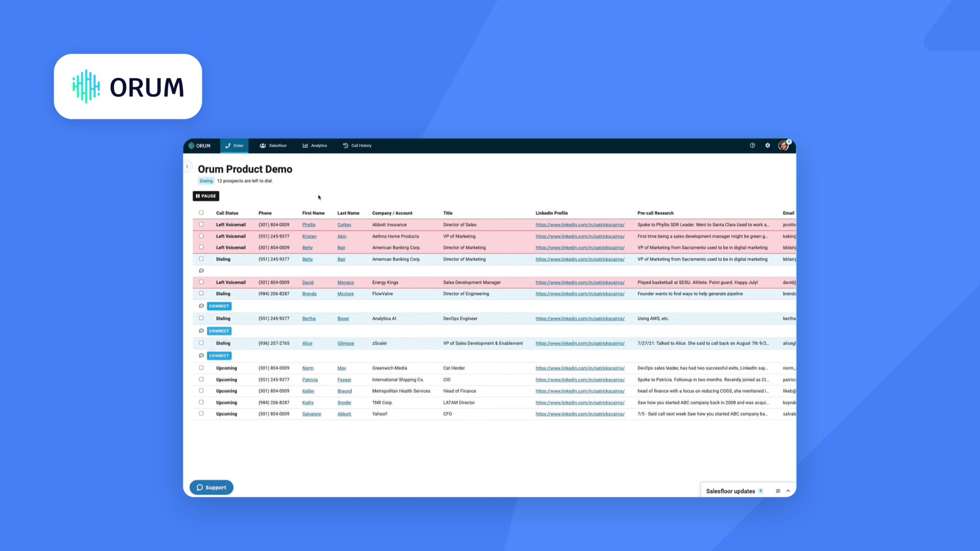The height and width of the screenshot is (551, 980).
Task: Expand the Salesfloor updates panel chevron
Action: [x=788, y=491]
